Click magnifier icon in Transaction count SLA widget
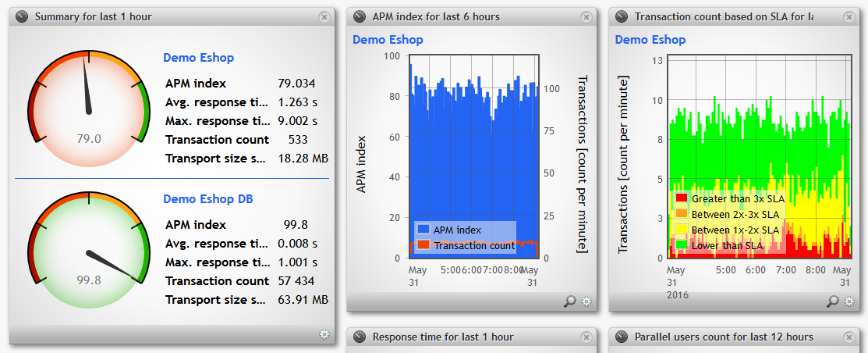Screen dimensions: 868x353 [833, 301]
